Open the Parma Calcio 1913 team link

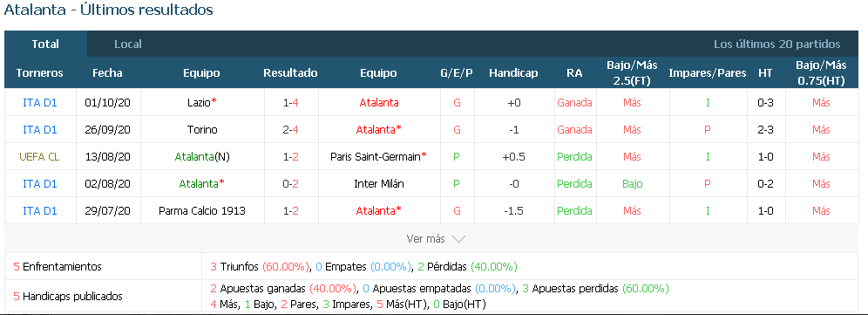pyautogui.click(x=202, y=211)
